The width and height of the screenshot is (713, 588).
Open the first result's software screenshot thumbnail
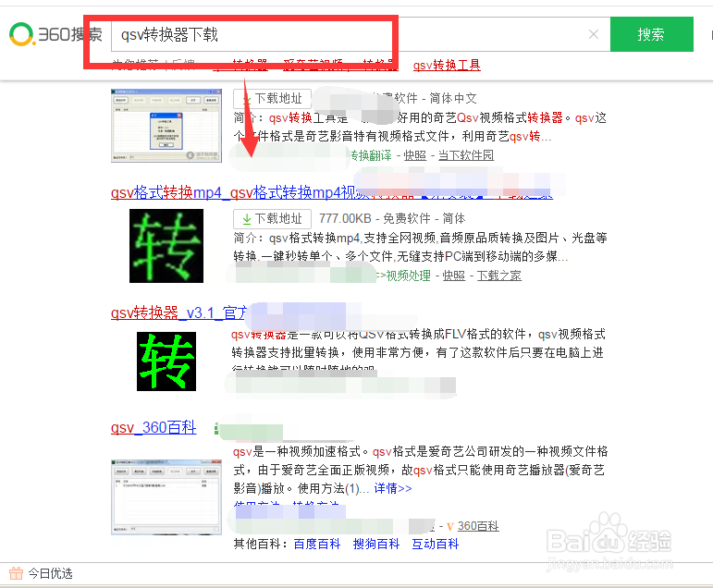(x=166, y=126)
